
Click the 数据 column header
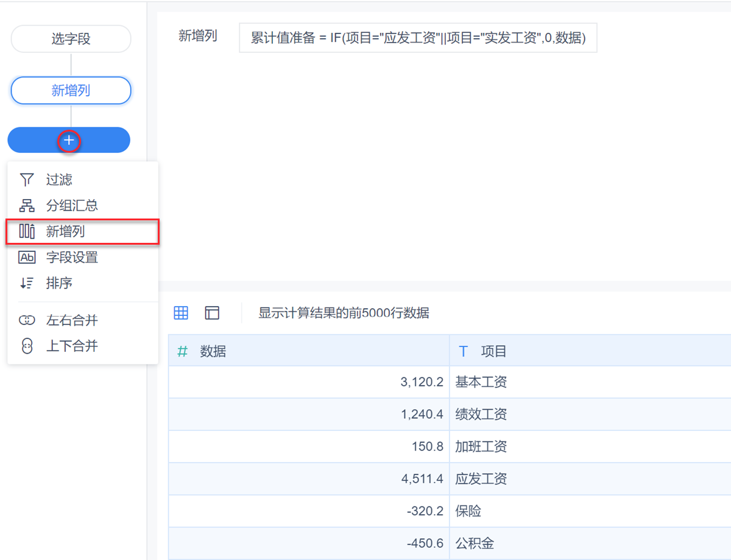pyautogui.click(x=309, y=351)
